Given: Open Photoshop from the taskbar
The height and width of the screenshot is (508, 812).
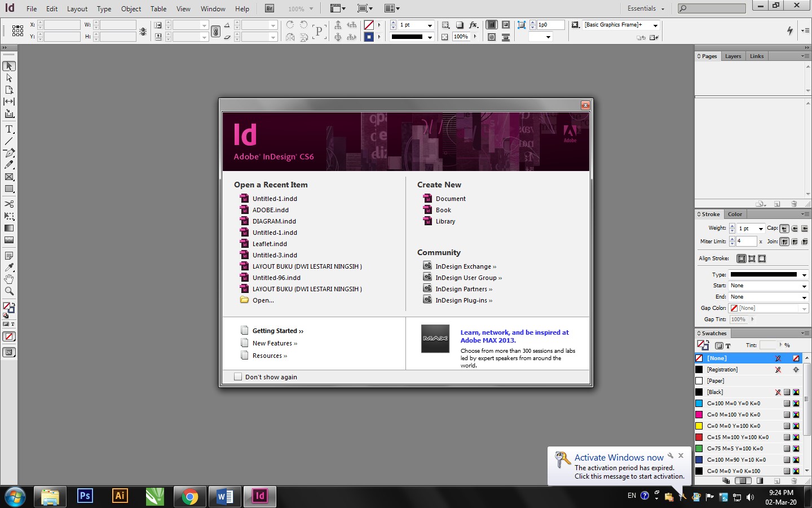Looking at the screenshot, I should pyautogui.click(x=85, y=496).
